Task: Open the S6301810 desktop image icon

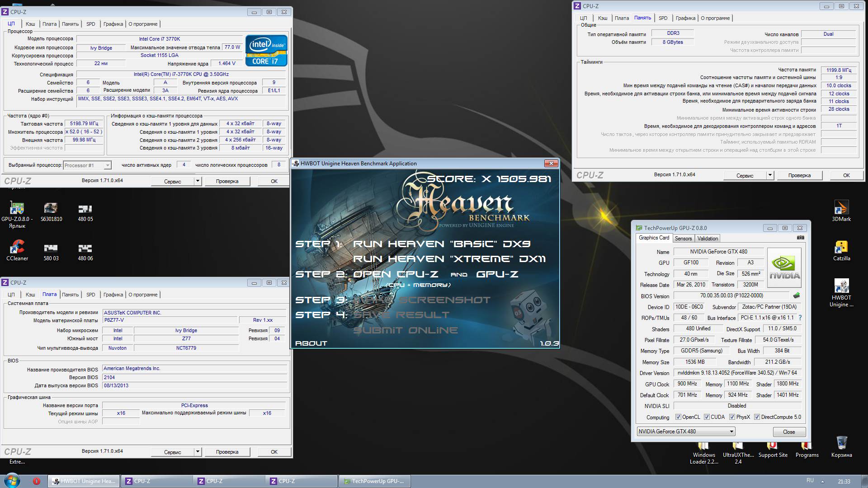Action: [x=51, y=212]
